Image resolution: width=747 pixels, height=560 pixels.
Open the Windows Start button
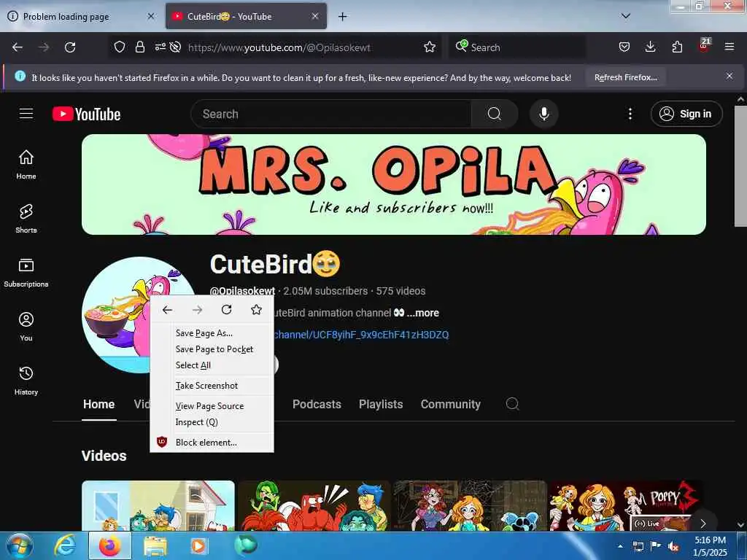coord(19,545)
